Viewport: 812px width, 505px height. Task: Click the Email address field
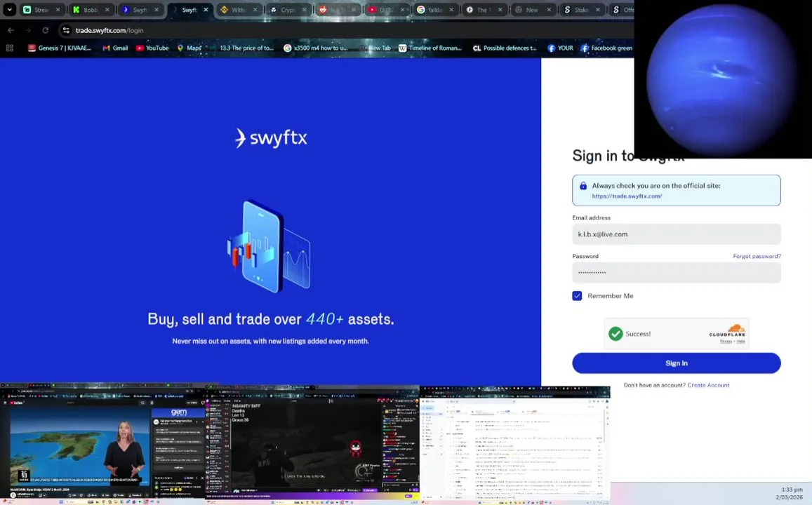click(x=677, y=234)
